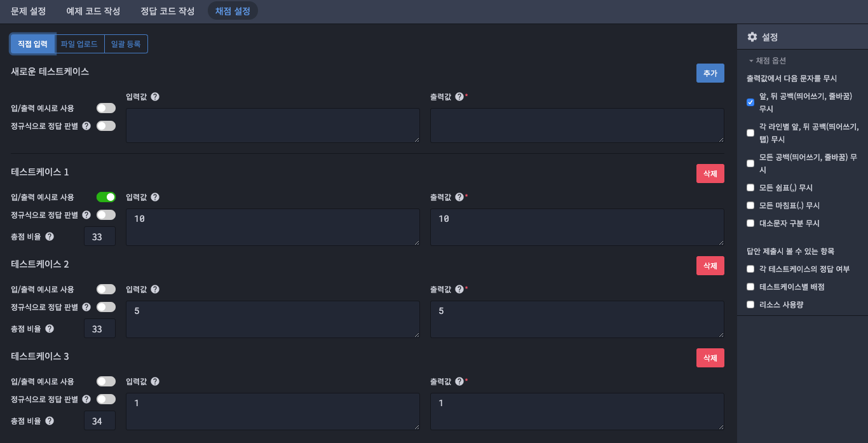Click help icon next to new testcase 입력값
This screenshot has width=868, height=443.
[x=155, y=97]
